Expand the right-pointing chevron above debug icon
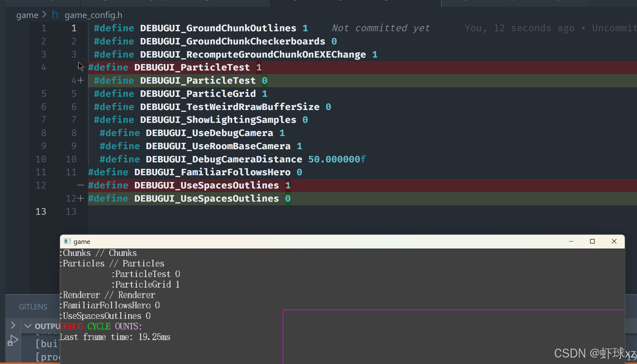637x364 pixels. point(13,325)
